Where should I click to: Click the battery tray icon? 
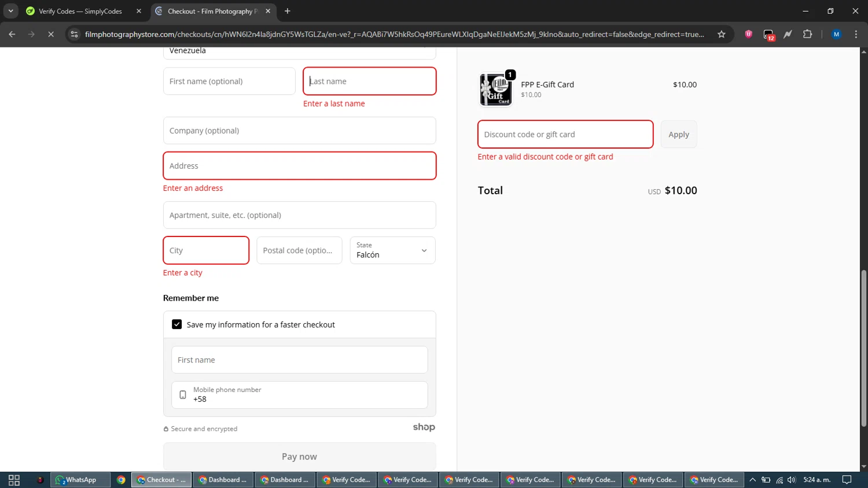pos(766,480)
